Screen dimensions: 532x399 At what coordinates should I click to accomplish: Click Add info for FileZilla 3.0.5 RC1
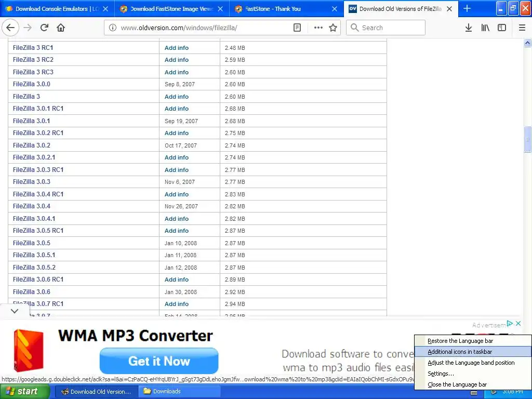(x=177, y=231)
